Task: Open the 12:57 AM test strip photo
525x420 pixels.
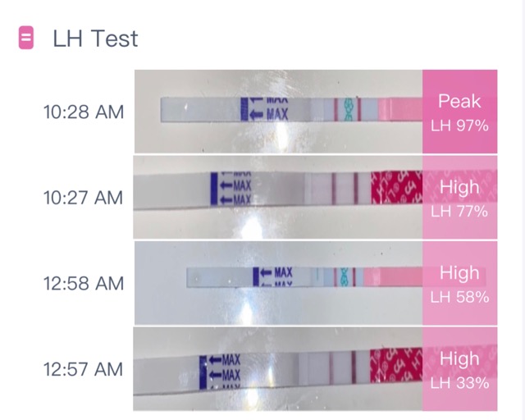Action: pos(278,369)
